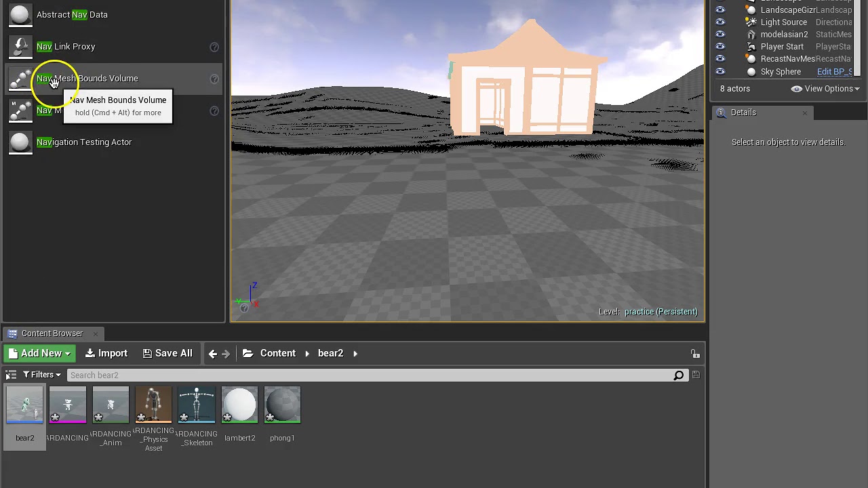
Task: Toggle visibility of Player Start
Action: [720, 46]
